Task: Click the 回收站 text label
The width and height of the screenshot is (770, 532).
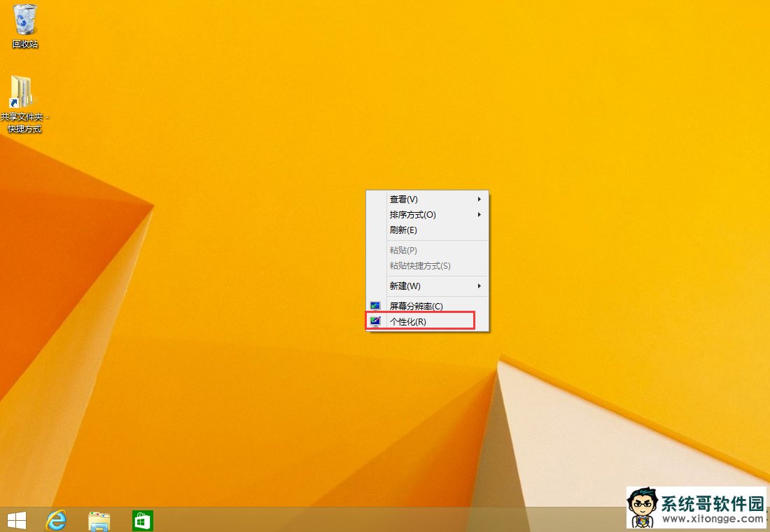Action: tap(25, 44)
